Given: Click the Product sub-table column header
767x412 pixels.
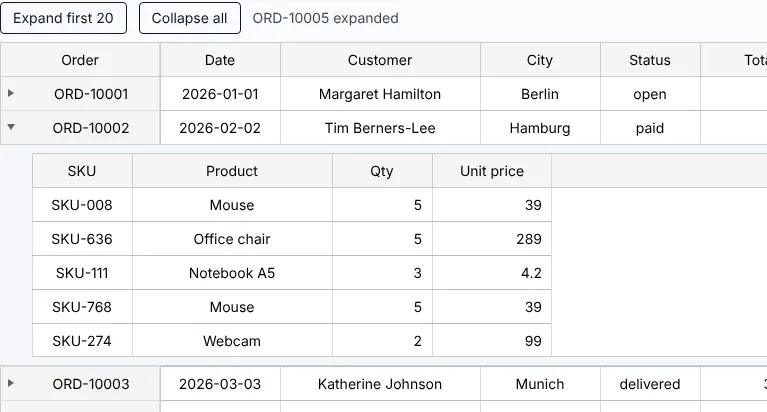Looking at the screenshot, I should 232,171.
